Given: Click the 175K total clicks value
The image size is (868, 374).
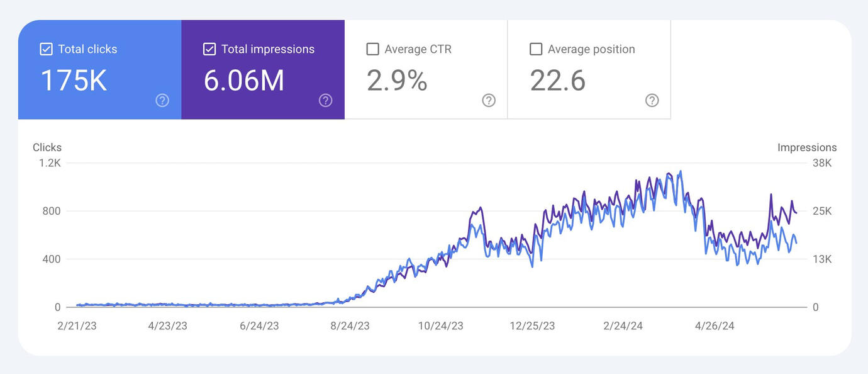Looking at the screenshot, I should 74,81.
